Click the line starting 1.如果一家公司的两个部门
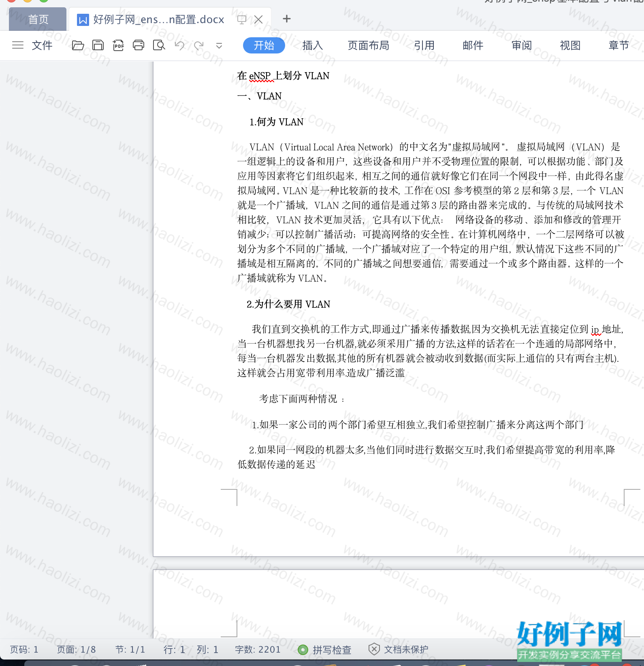The height and width of the screenshot is (666, 644). (418, 425)
